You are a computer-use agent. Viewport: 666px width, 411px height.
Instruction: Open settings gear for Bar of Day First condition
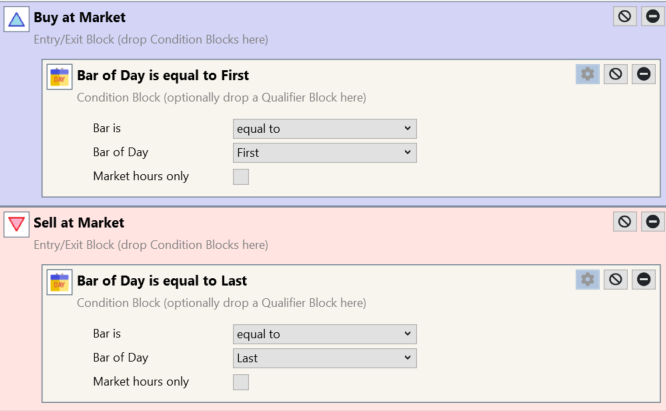pyautogui.click(x=587, y=74)
